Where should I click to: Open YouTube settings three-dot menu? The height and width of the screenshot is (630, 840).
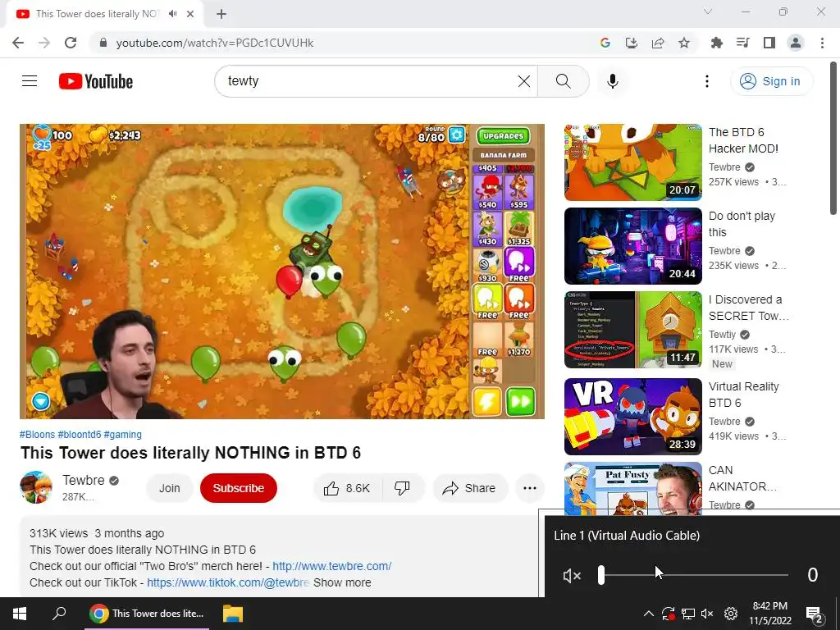pos(707,81)
